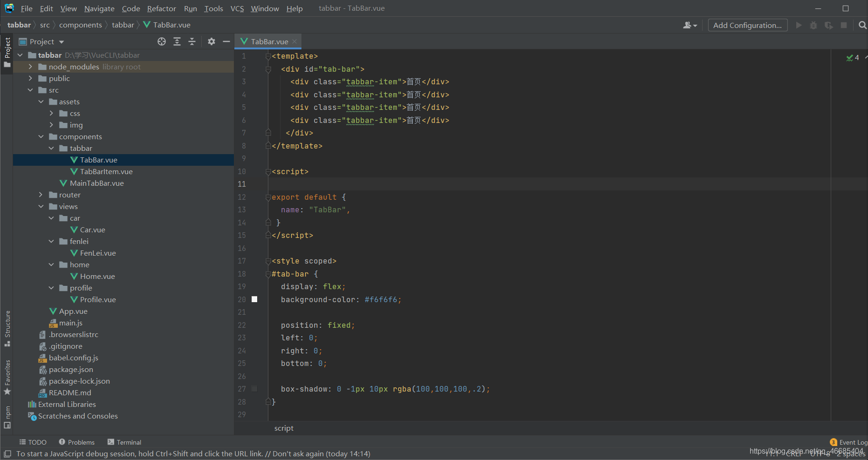
Task: Click Add Configuration button
Action: [748, 25]
